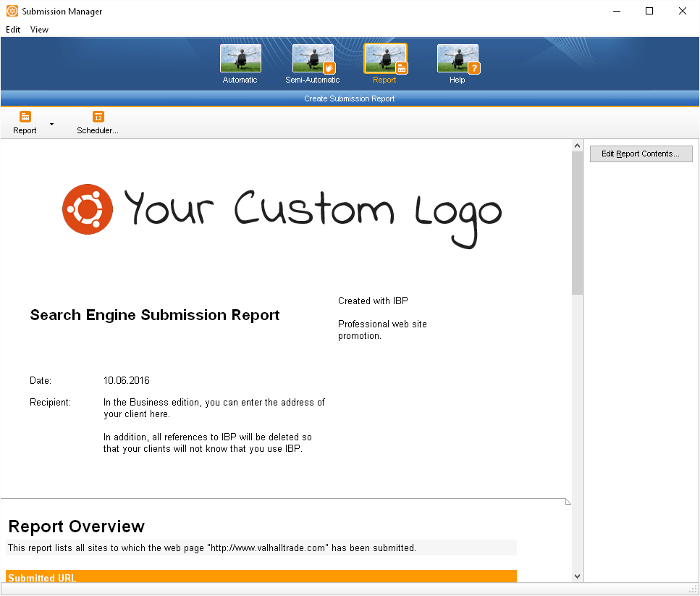Click the scroll up arrow
The image size is (700, 596).
[x=577, y=146]
